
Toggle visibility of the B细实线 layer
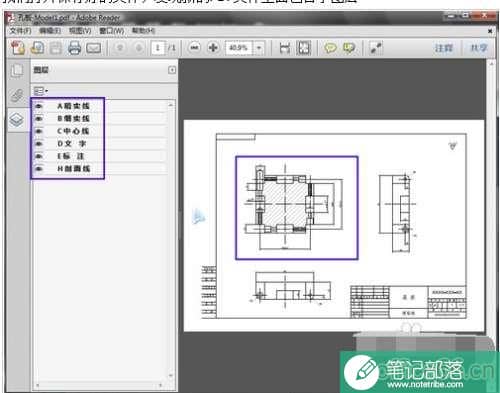point(39,119)
